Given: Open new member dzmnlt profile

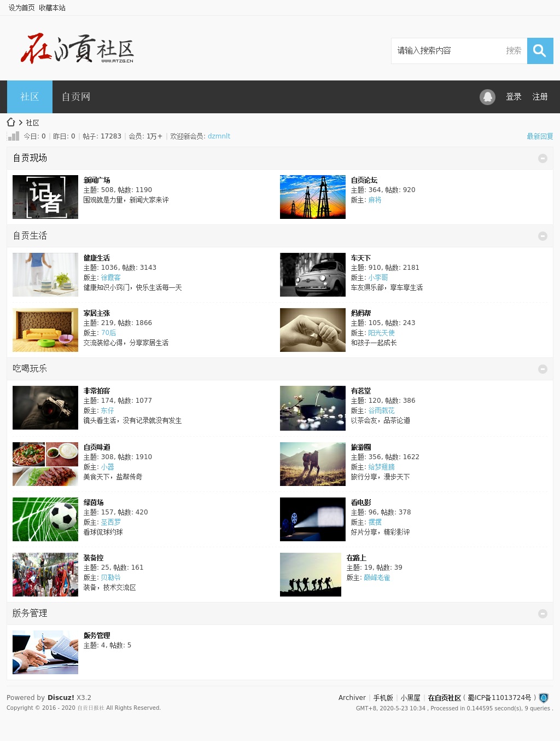Looking at the screenshot, I should pyautogui.click(x=219, y=136).
